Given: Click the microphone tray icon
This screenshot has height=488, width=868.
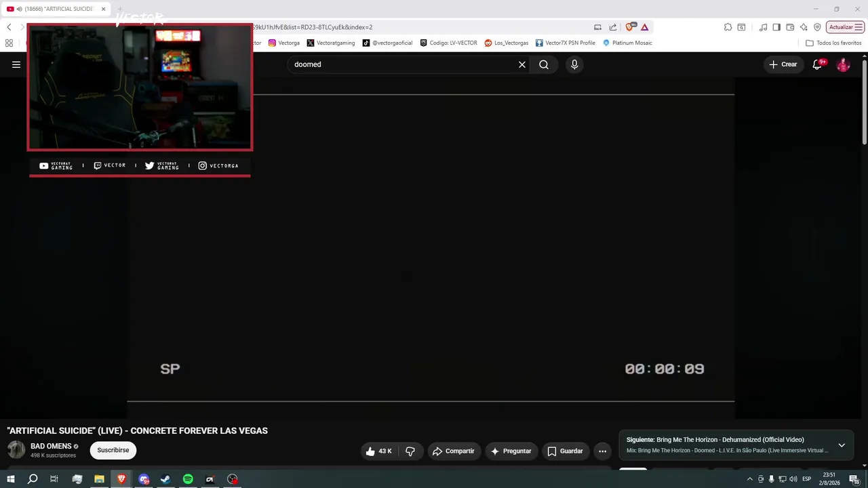Looking at the screenshot, I should click(x=771, y=479).
